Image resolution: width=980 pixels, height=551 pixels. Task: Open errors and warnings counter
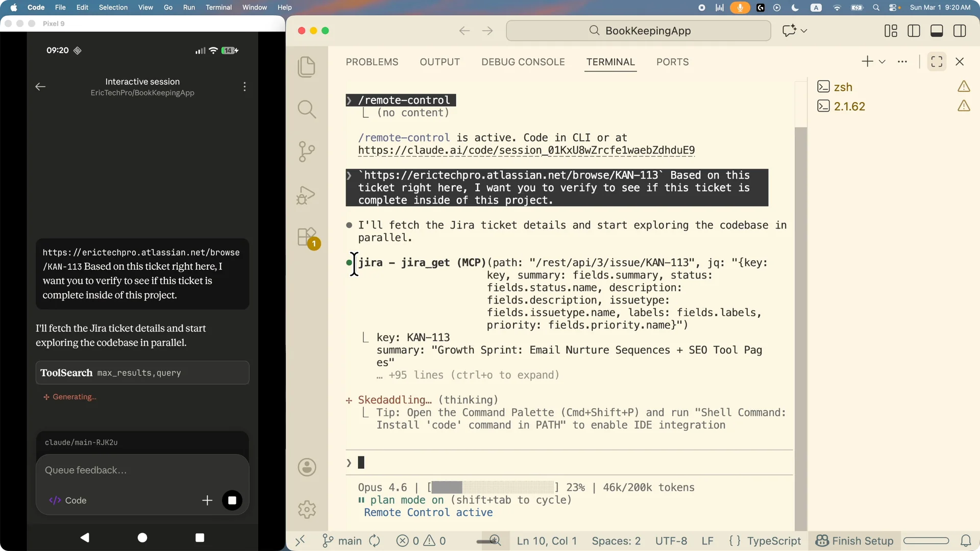(x=421, y=541)
